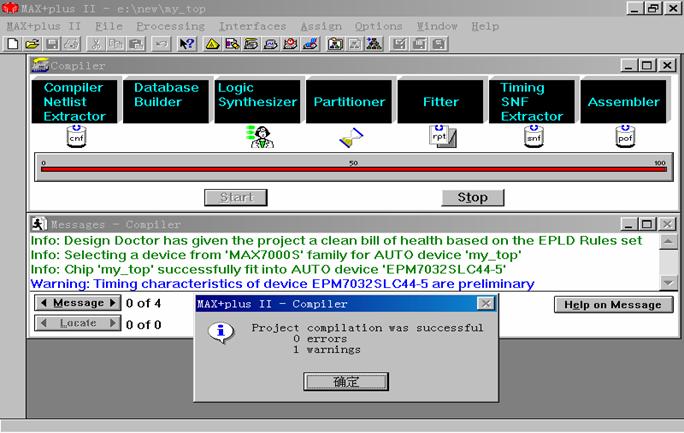The height and width of the screenshot is (433, 684).
Task: Click Save and Check toolbar icon
Action: point(399,44)
